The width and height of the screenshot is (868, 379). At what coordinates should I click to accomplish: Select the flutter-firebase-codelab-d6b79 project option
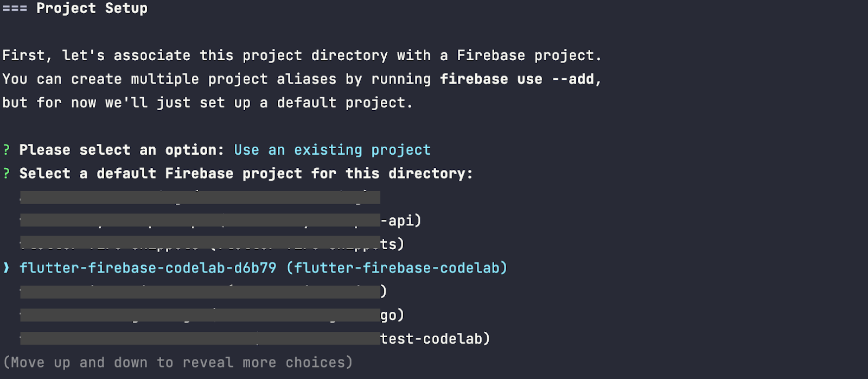tap(148, 268)
